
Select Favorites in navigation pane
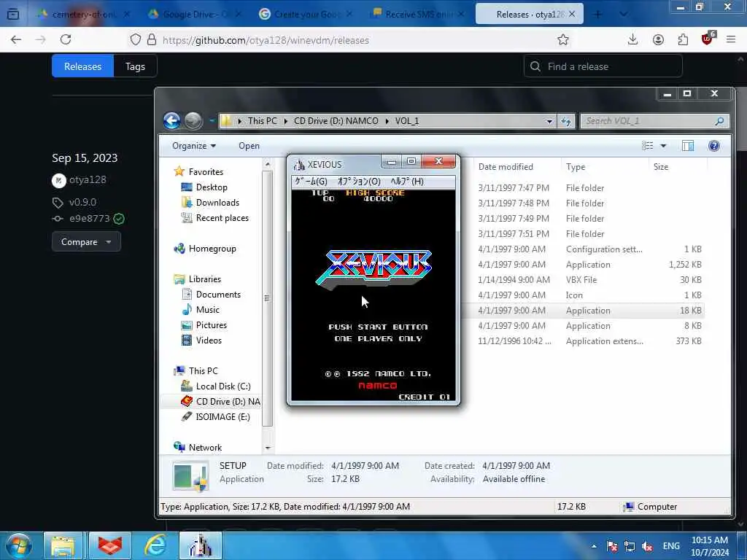(205, 171)
